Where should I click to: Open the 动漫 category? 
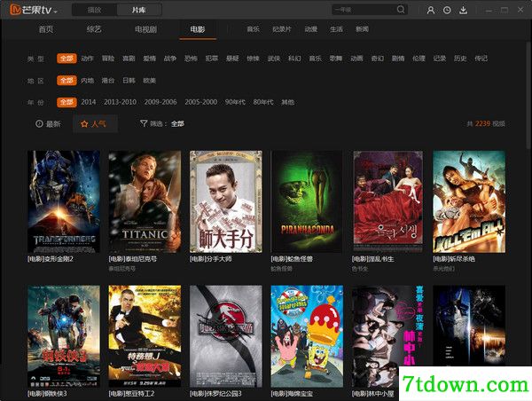point(311,29)
